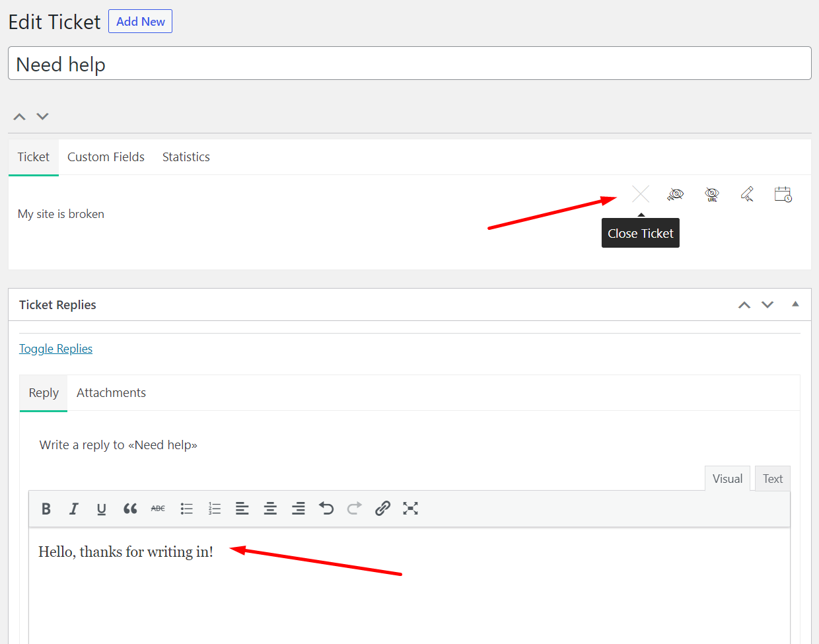Click the crossed-out eye URL icon

(x=711, y=194)
